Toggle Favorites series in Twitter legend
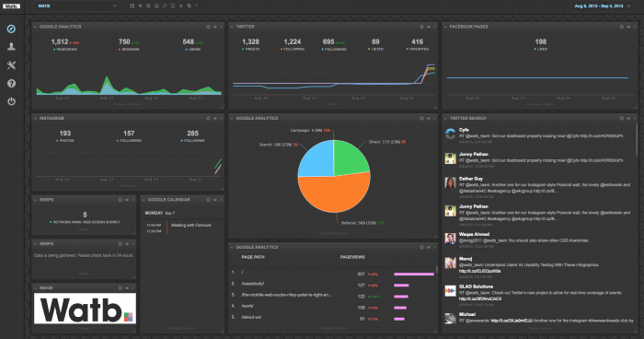Image resolution: width=644 pixels, height=339 pixels. [x=418, y=50]
